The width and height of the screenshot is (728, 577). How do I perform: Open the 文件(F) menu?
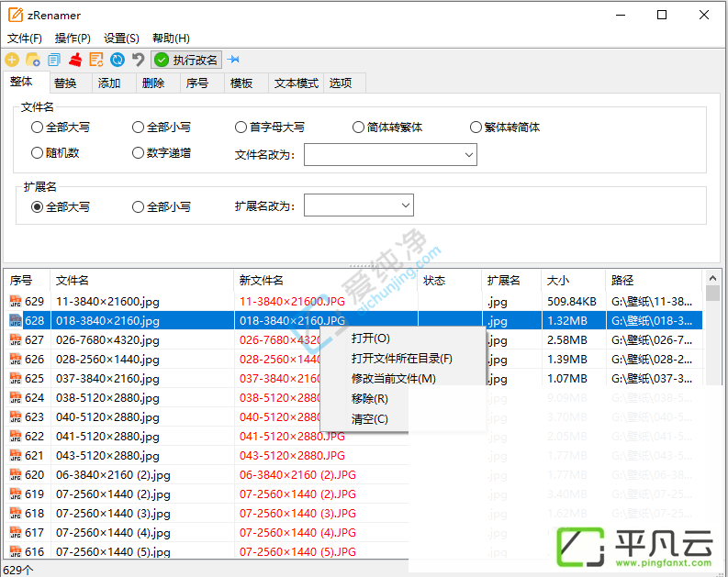[x=25, y=38]
